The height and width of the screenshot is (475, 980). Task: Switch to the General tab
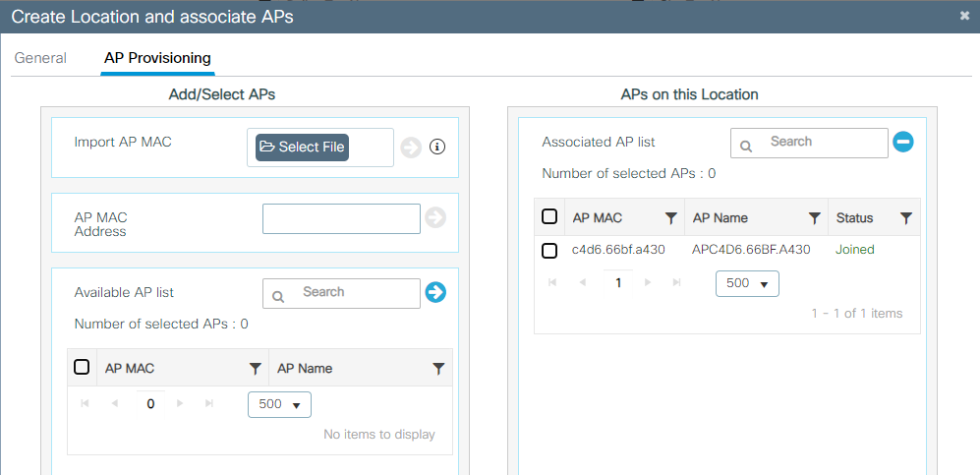[x=40, y=58]
